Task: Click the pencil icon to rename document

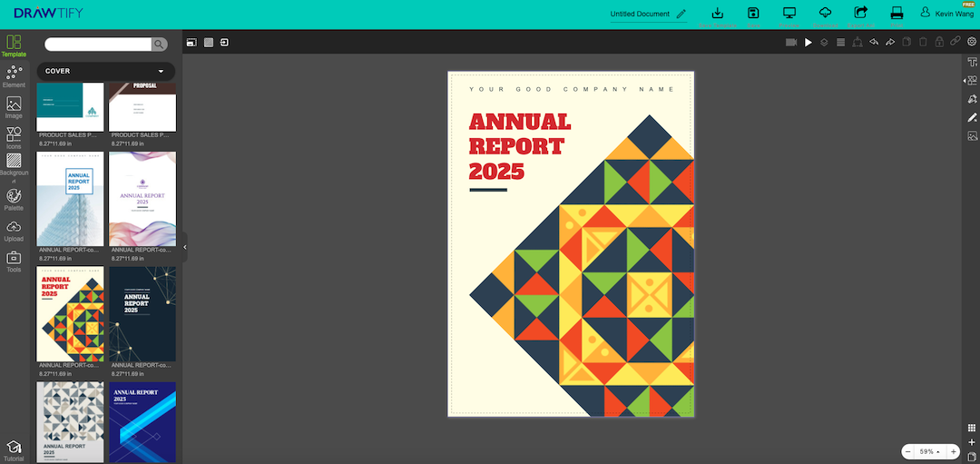Action: point(681,14)
